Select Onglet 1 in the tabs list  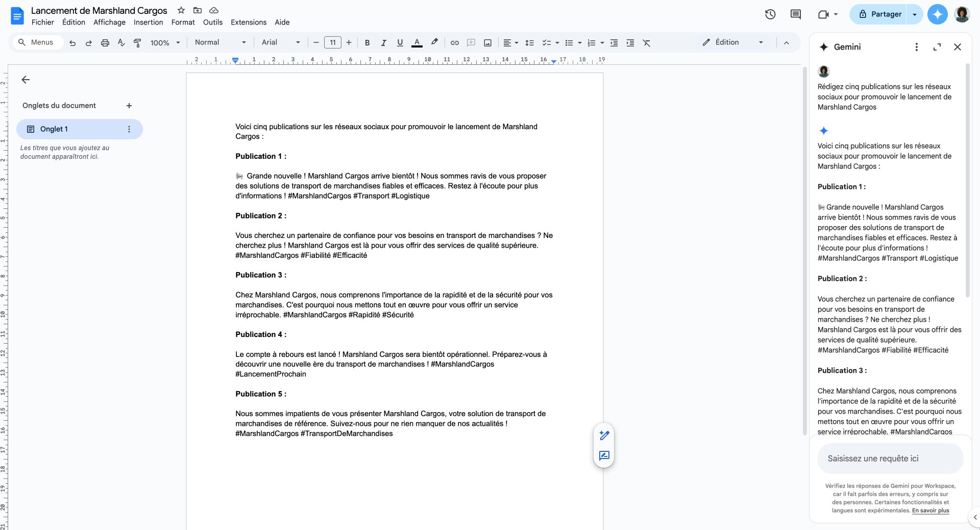pyautogui.click(x=80, y=129)
